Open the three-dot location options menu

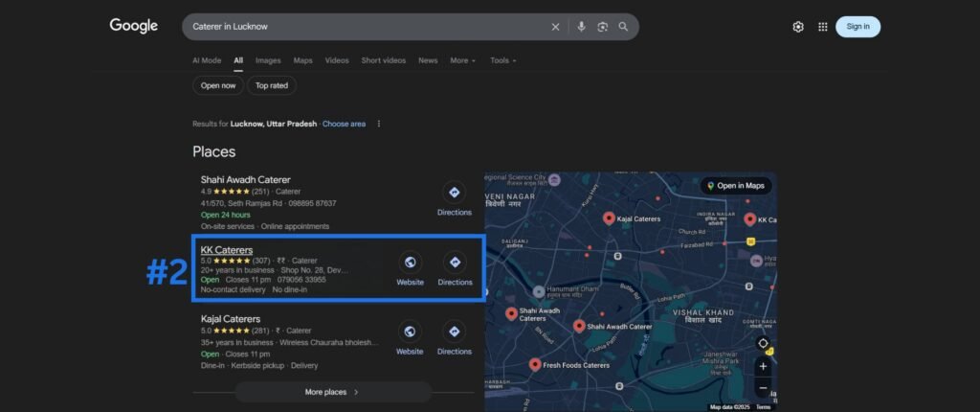tap(379, 124)
